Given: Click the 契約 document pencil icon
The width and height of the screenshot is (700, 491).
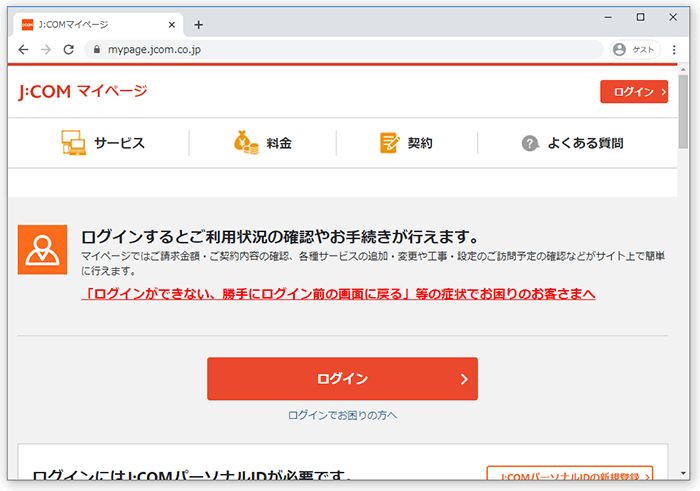Looking at the screenshot, I should (389, 143).
